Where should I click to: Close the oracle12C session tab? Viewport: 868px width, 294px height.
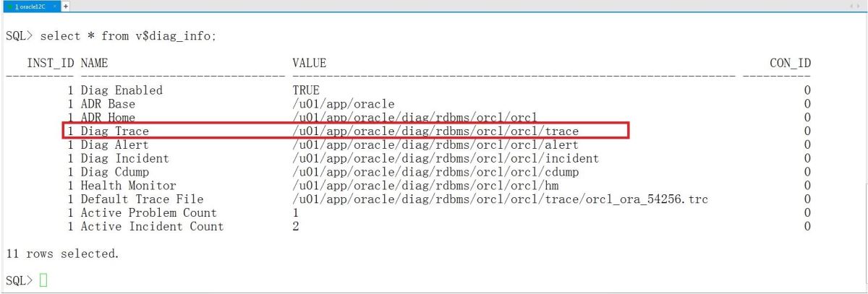(x=55, y=6)
